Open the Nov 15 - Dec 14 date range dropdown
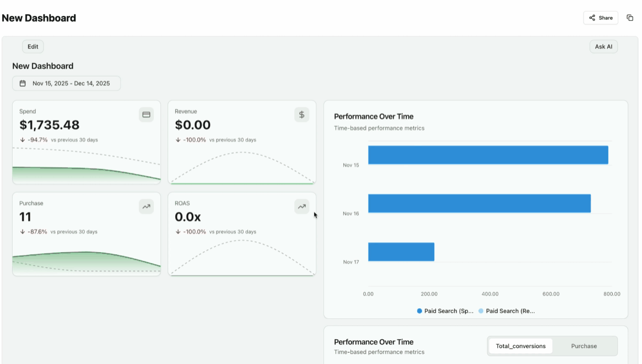Viewport: 642px width, 364px height. 66,84
